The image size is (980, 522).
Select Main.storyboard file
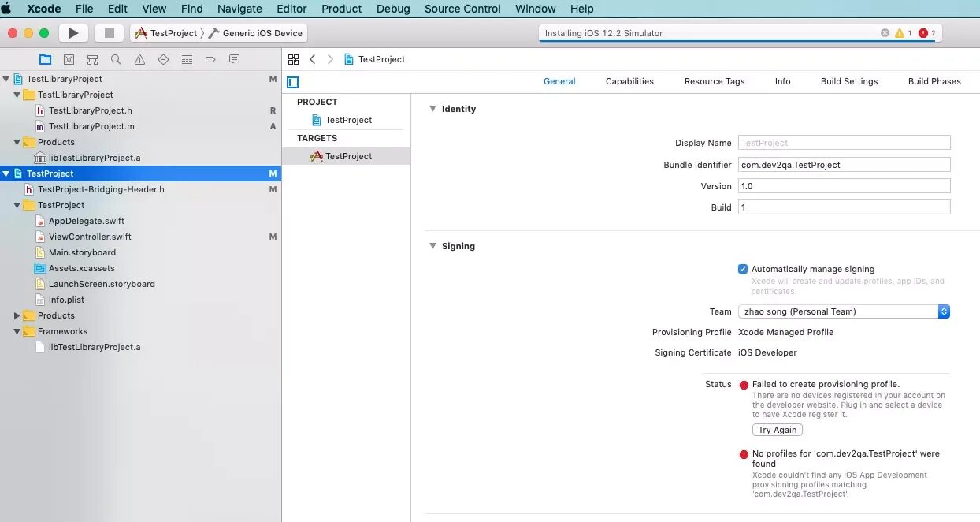point(82,252)
